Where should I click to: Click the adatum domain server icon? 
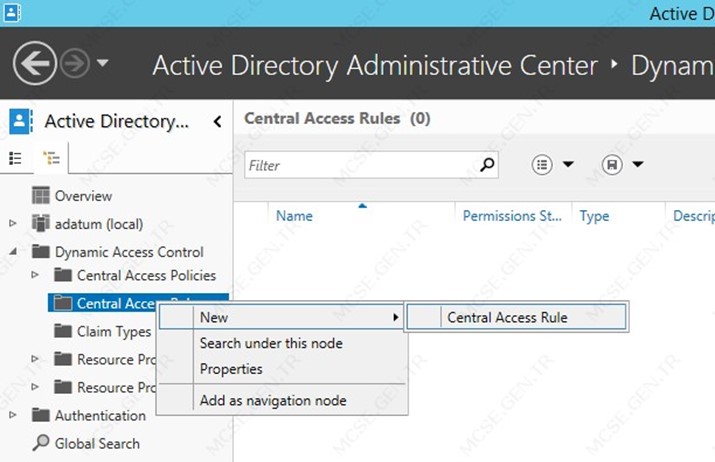click(x=41, y=223)
